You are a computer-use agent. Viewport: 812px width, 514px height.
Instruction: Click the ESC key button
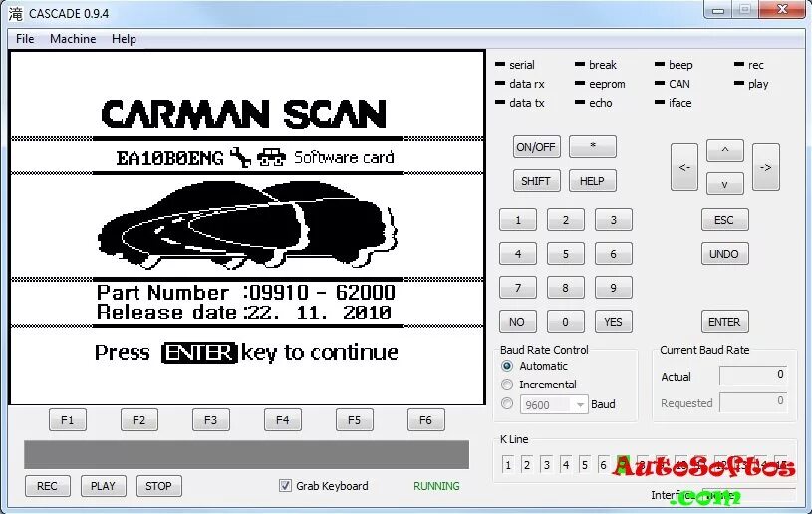(725, 220)
